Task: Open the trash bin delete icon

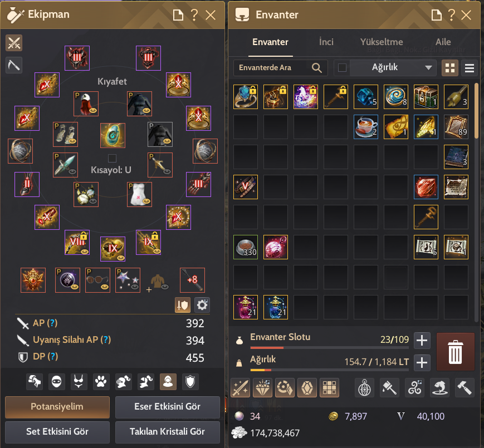Action: tap(455, 352)
